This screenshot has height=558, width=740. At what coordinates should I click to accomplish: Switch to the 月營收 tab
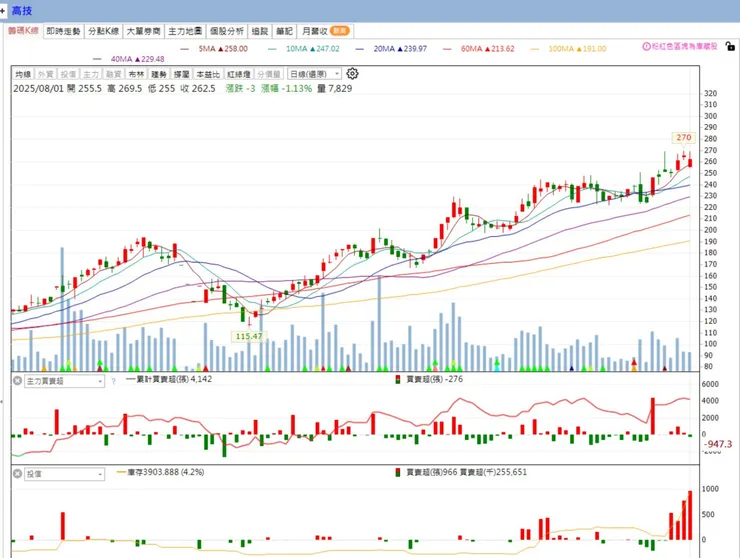(x=326, y=31)
